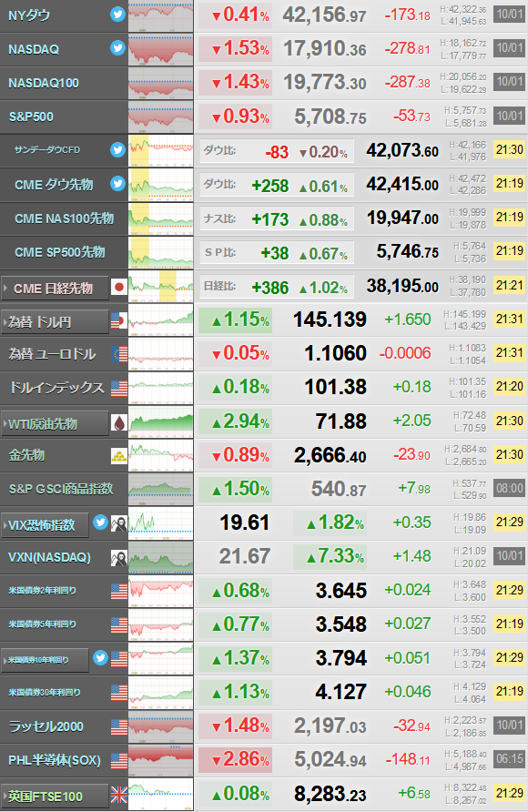Open the ラッセル2000 label link

pos(46,726)
